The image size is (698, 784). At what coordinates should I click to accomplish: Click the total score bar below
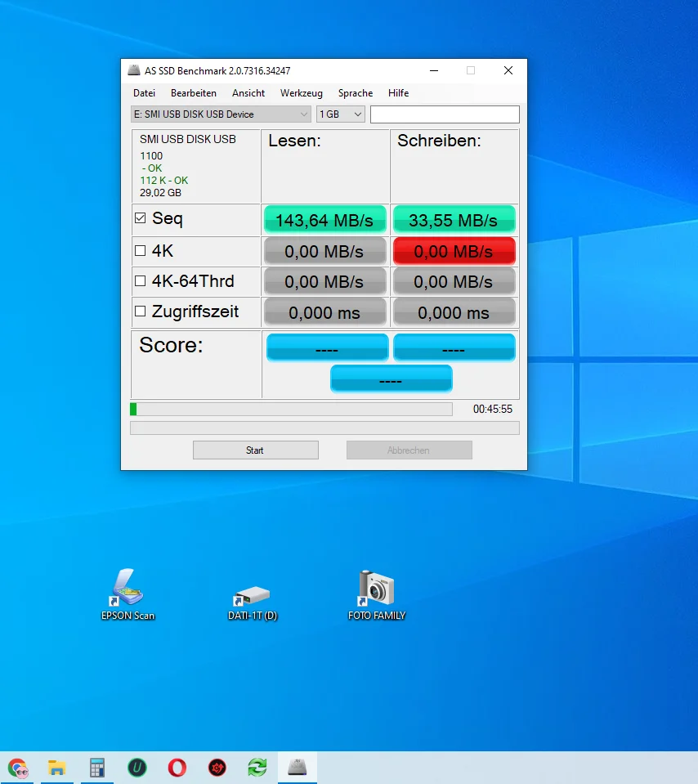click(x=391, y=379)
